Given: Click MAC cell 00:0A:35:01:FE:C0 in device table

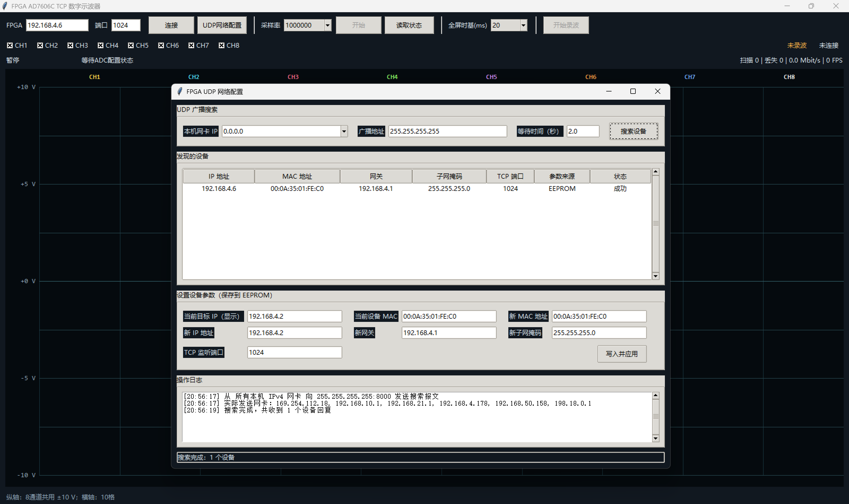Looking at the screenshot, I should (297, 189).
